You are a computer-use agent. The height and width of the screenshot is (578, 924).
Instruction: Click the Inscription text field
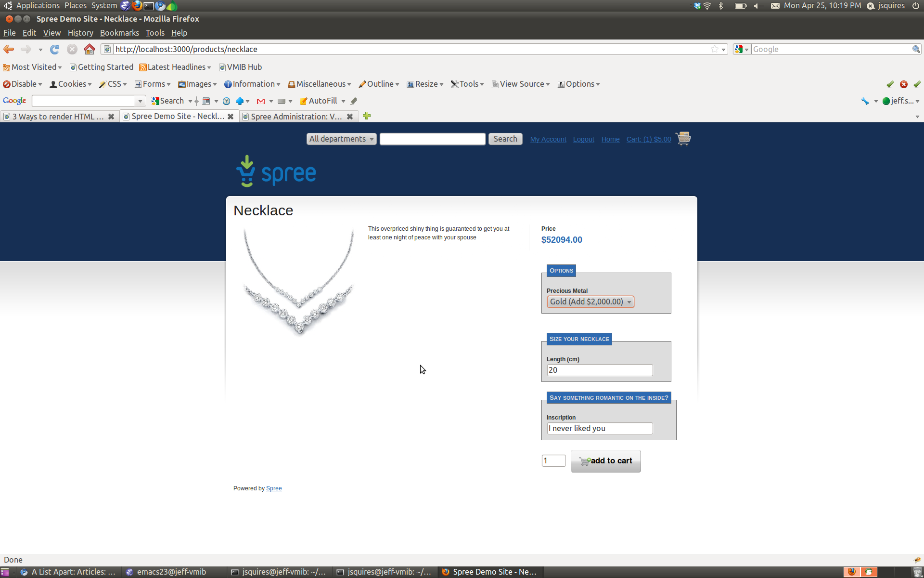[x=600, y=429]
